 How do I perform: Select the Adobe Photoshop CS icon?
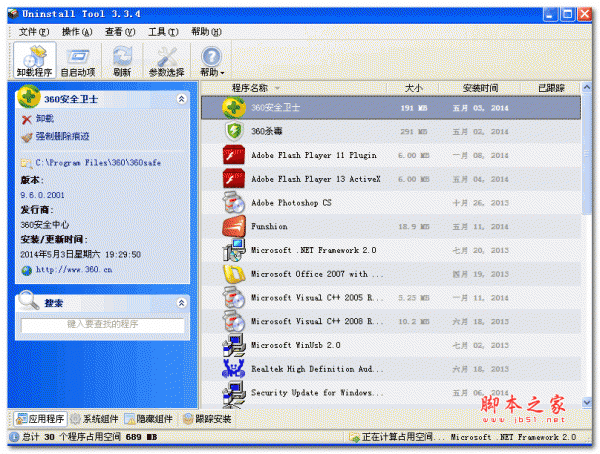coord(234,203)
